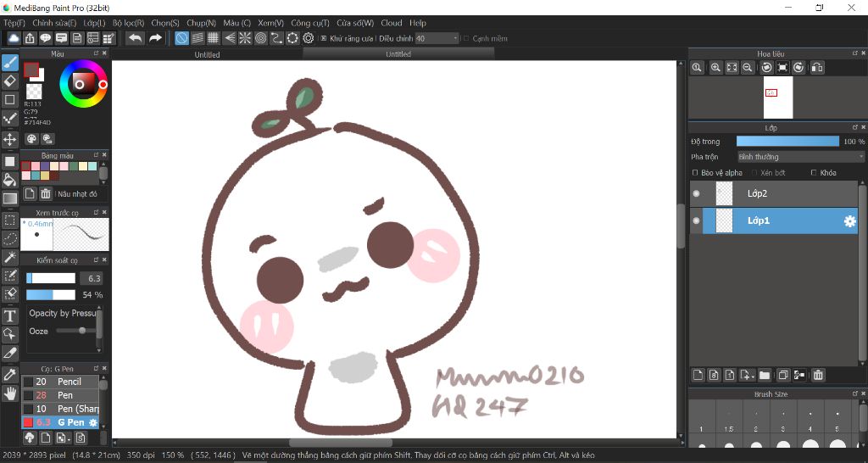Open the Chọn(S) menu
Image resolution: width=868 pixels, height=463 pixels.
click(x=165, y=23)
